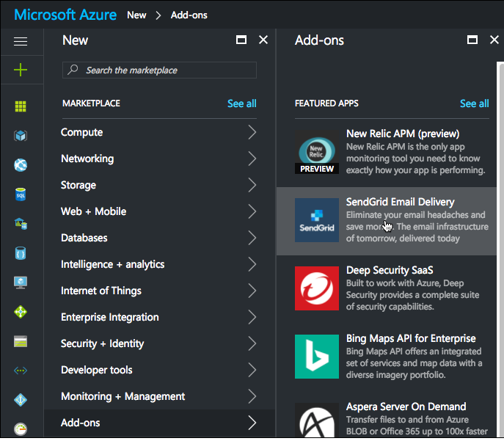Focus the Search the marketplace field
Screen dimensions: 504x441
point(159,70)
